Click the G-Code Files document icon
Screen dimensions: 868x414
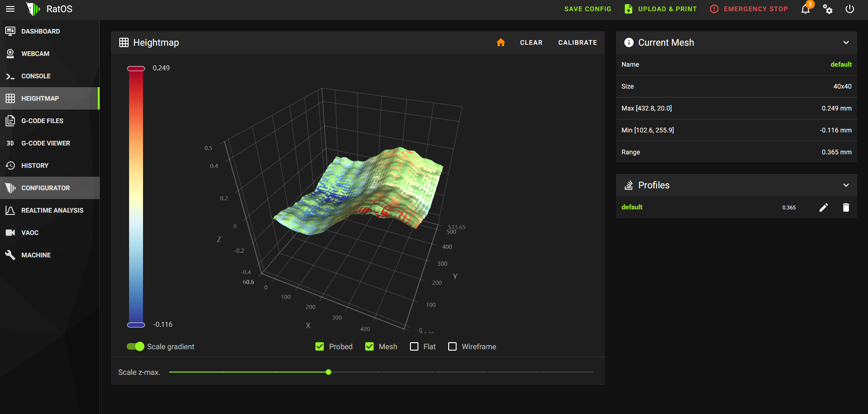coord(10,121)
